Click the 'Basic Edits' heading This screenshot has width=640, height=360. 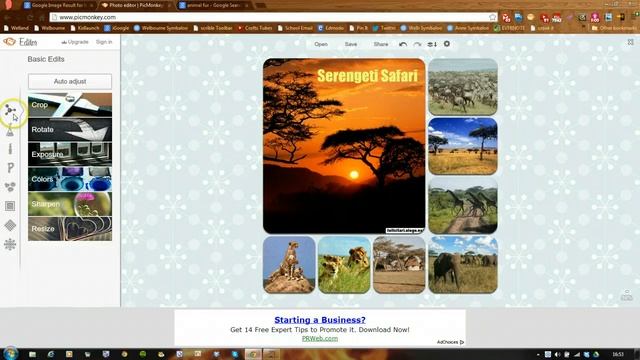pyautogui.click(x=46, y=59)
